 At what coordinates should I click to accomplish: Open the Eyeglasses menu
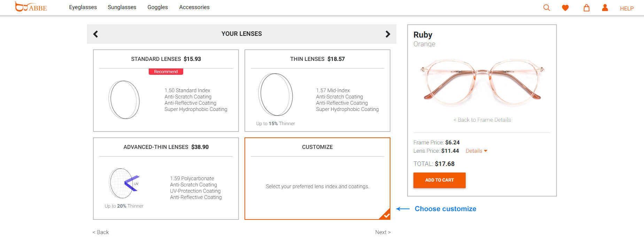click(83, 7)
